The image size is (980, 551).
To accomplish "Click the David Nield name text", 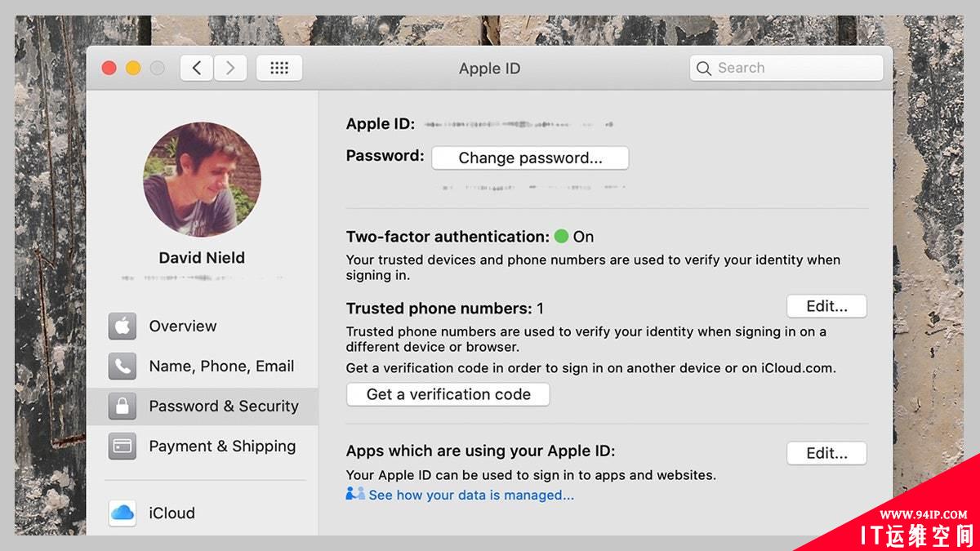I will tap(202, 258).
